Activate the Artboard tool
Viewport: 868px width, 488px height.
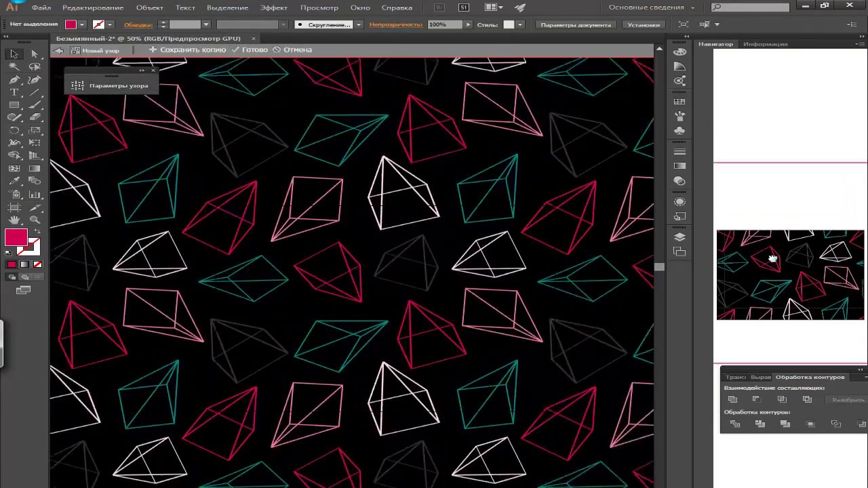(x=14, y=207)
